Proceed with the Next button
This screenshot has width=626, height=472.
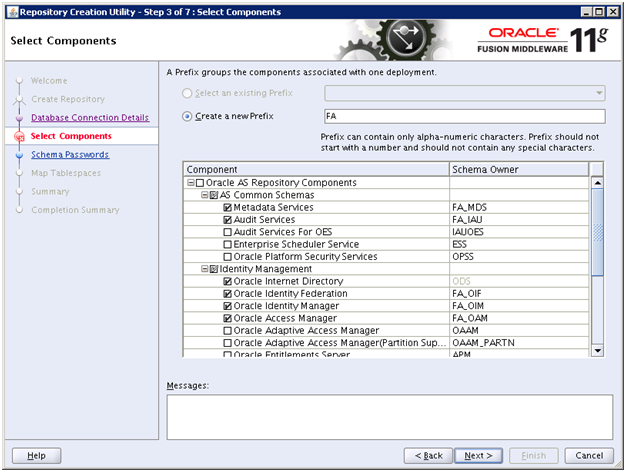coord(478,456)
